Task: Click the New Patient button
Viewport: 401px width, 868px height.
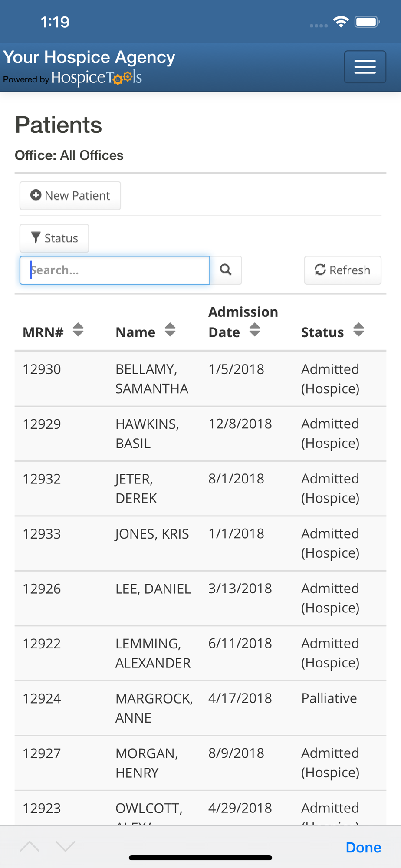Action: pos(70,196)
